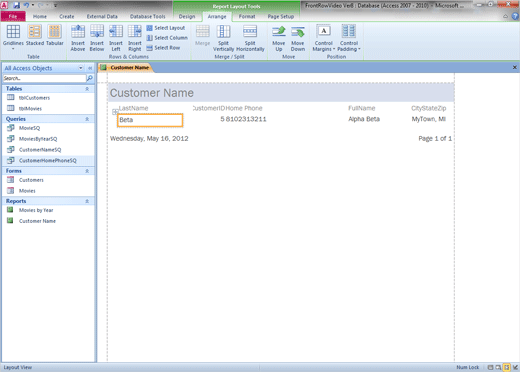Image resolution: width=520 pixels, height=372 pixels.
Task: Collapse the Tables group
Action: pyautogui.click(x=87, y=89)
